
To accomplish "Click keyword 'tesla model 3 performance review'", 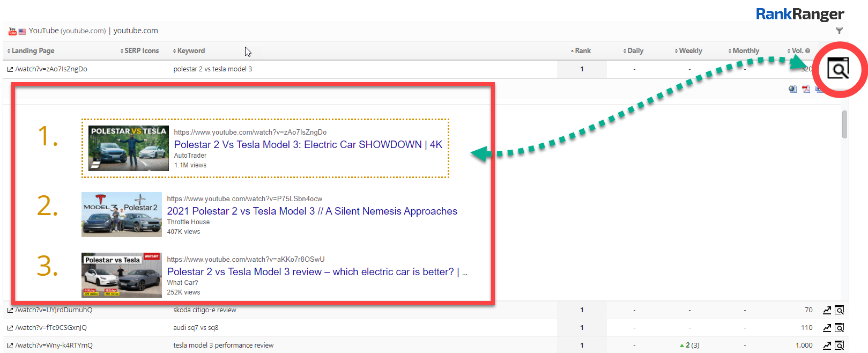I will tap(223, 345).
